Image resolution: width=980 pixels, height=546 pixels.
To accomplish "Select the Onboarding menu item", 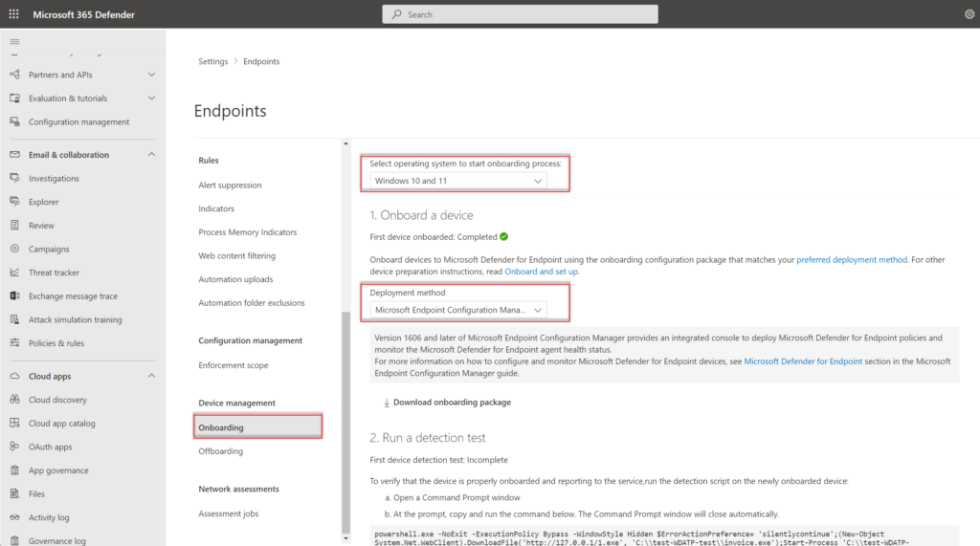I will 257,427.
